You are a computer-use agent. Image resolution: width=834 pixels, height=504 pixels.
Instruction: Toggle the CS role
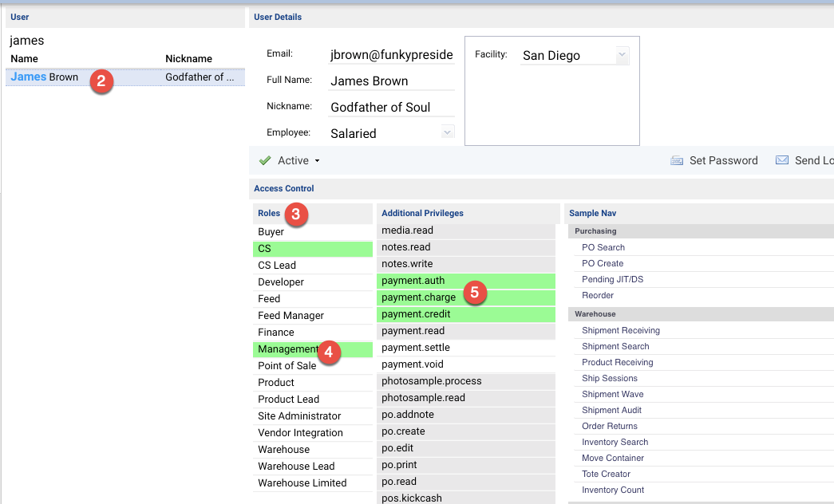click(x=313, y=249)
